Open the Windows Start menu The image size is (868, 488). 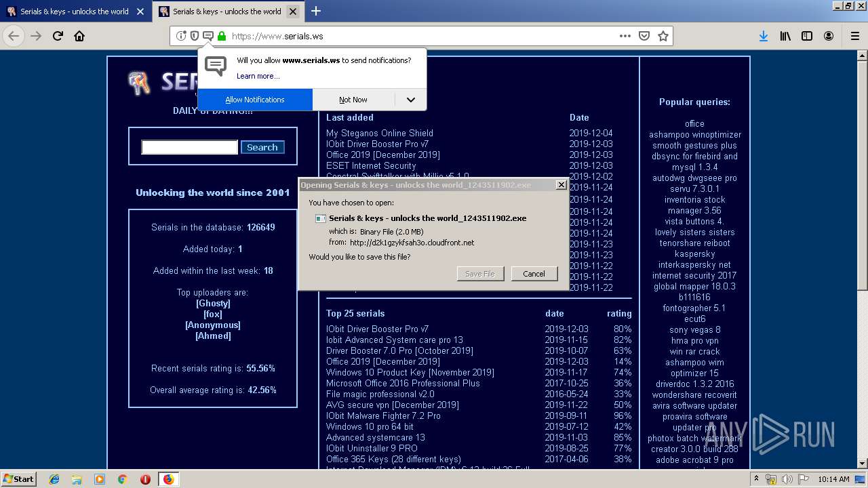coord(19,479)
